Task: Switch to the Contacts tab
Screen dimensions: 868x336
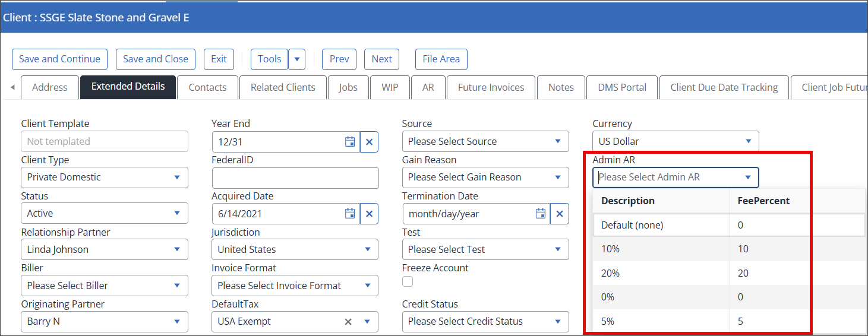Action: point(207,87)
